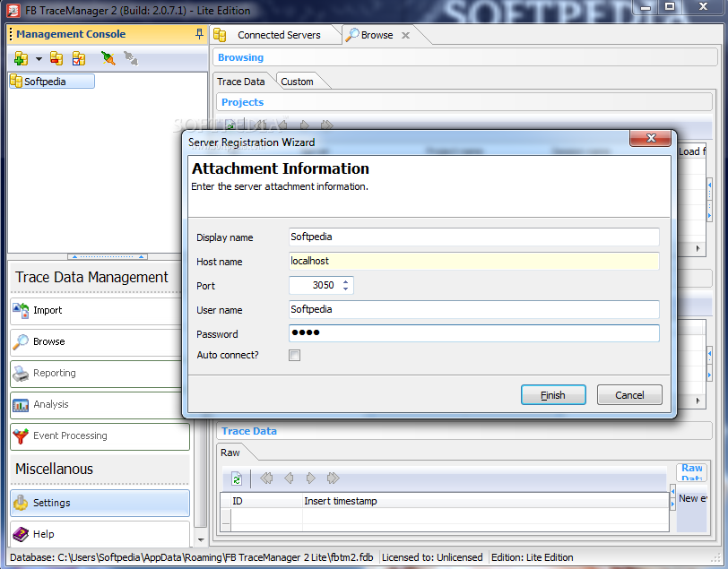This screenshot has height=569, width=728.
Task: Increase the Port value
Action: [345, 281]
